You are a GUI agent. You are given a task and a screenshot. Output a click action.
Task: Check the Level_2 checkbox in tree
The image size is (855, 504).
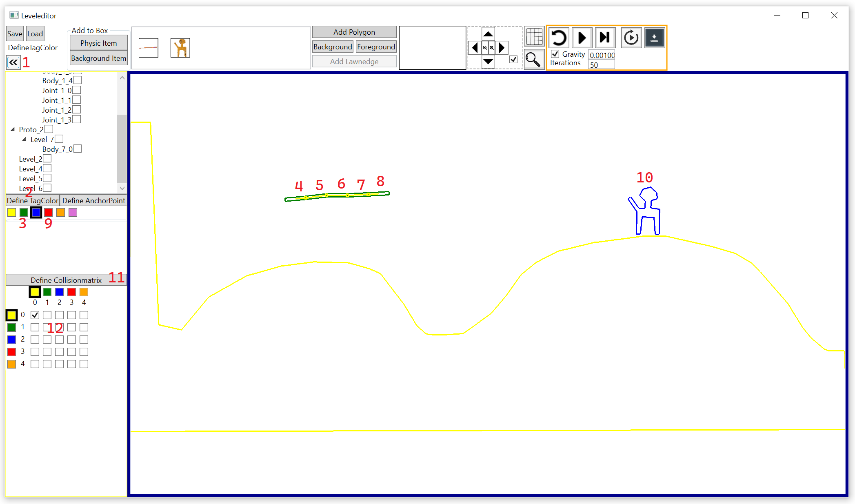coord(47,159)
